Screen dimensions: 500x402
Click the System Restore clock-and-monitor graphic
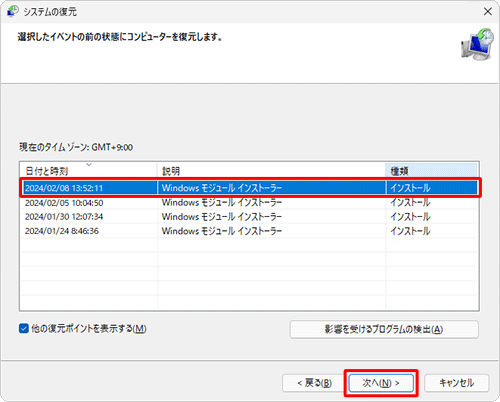click(x=478, y=45)
